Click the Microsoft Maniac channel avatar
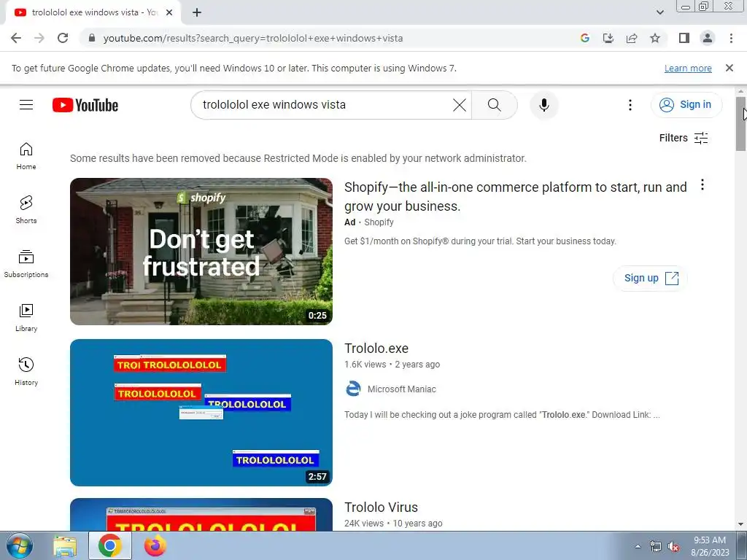Screen dimensions: 747x560 click(x=353, y=389)
